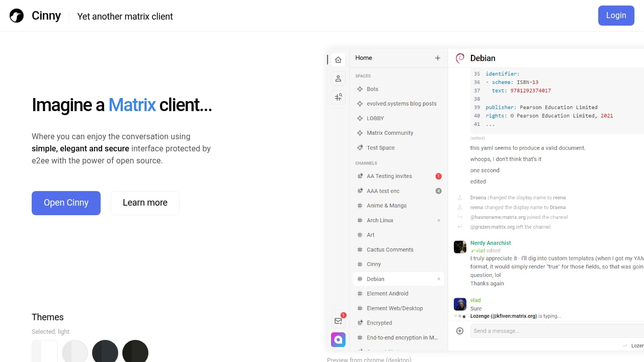Open the People icon in preview sidebar
This screenshot has height=362, width=644.
coord(338,78)
